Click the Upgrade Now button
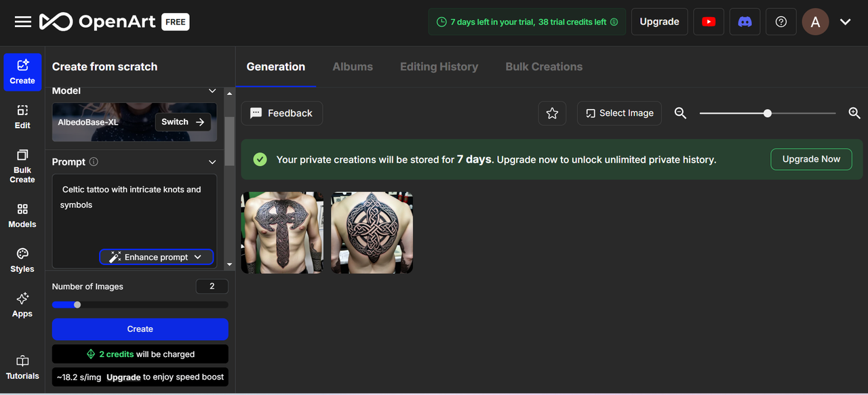Image resolution: width=868 pixels, height=395 pixels. pos(811,159)
